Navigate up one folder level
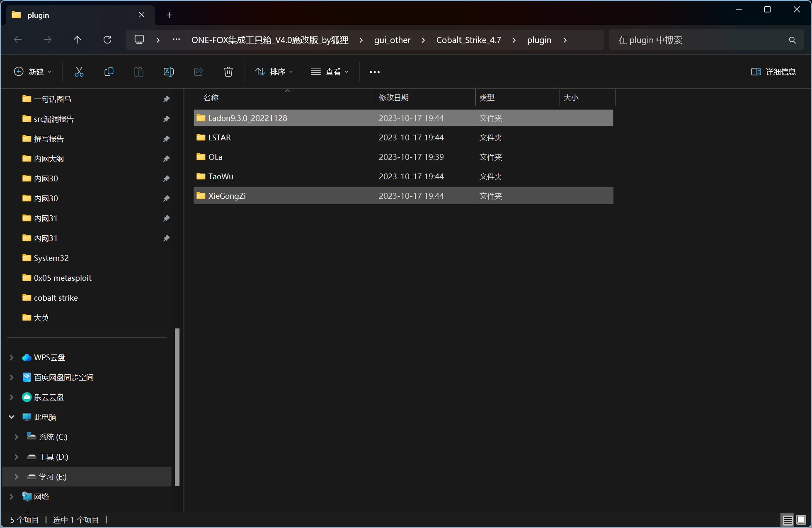Image resolution: width=812 pixels, height=528 pixels. click(x=77, y=40)
